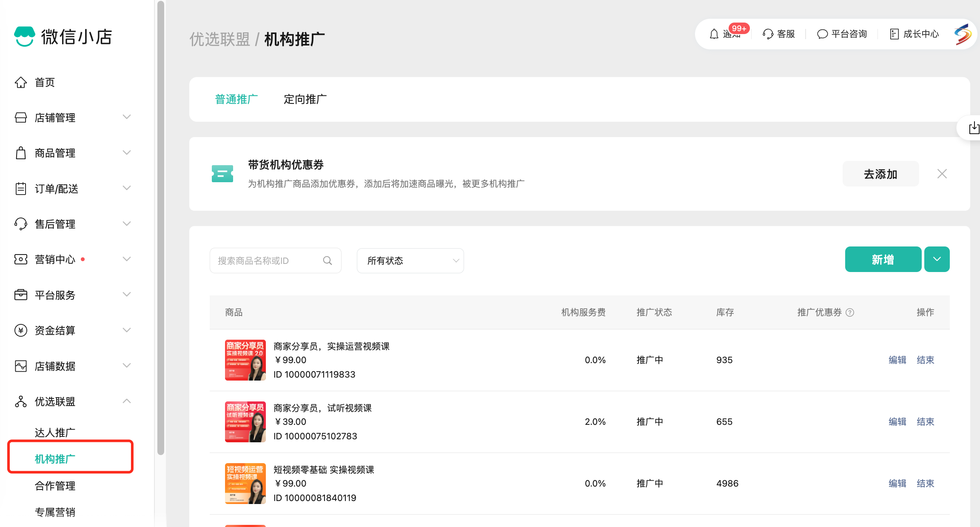This screenshot has height=527, width=980.
Task: Switch to 定向推广 tab
Action: click(x=305, y=99)
